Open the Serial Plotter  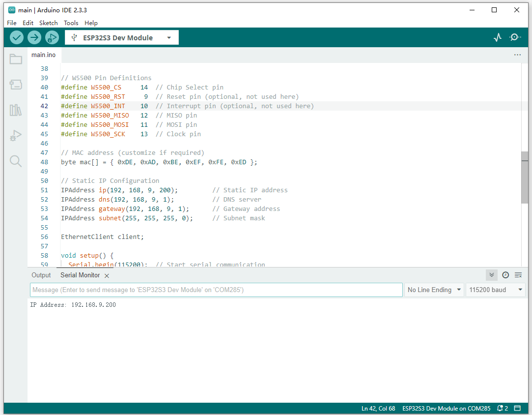coord(498,37)
